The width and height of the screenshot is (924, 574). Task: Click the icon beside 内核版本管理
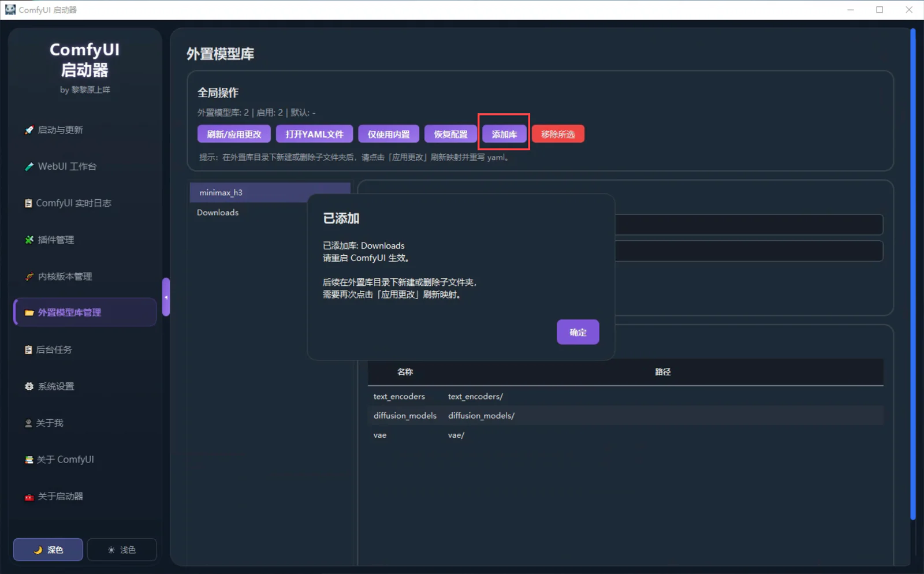click(29, 277)
